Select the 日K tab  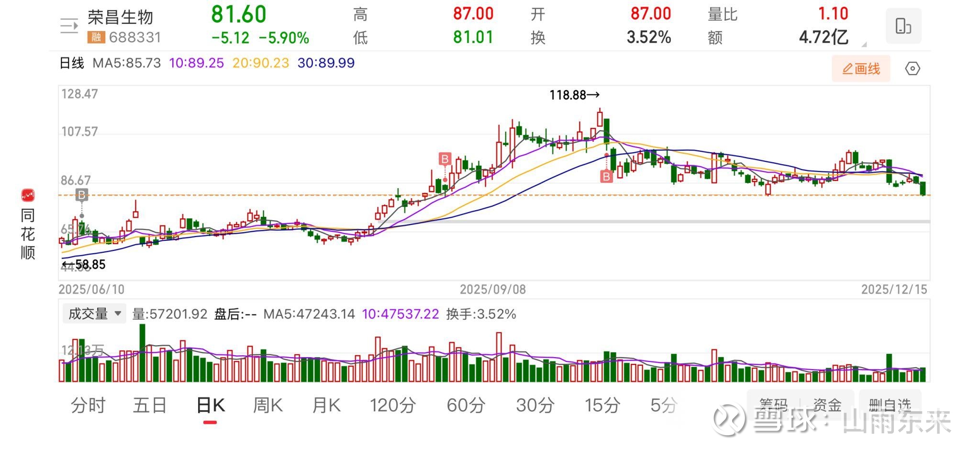point(211,406)
